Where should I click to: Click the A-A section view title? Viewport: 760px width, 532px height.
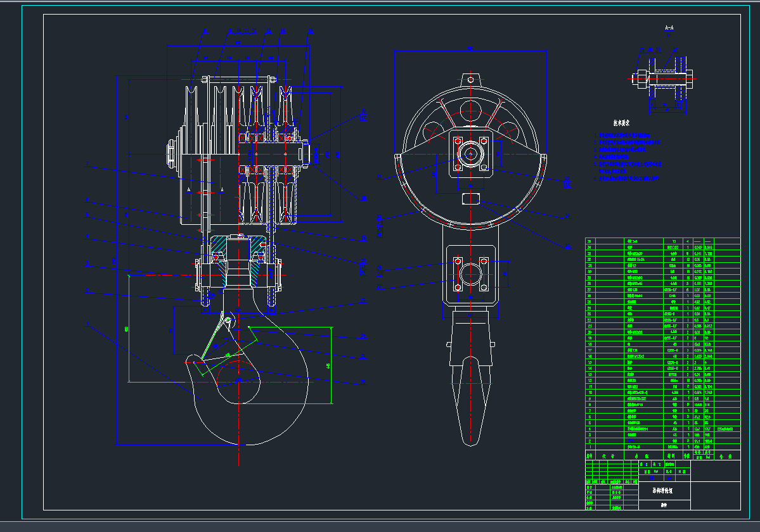point(669,28)
